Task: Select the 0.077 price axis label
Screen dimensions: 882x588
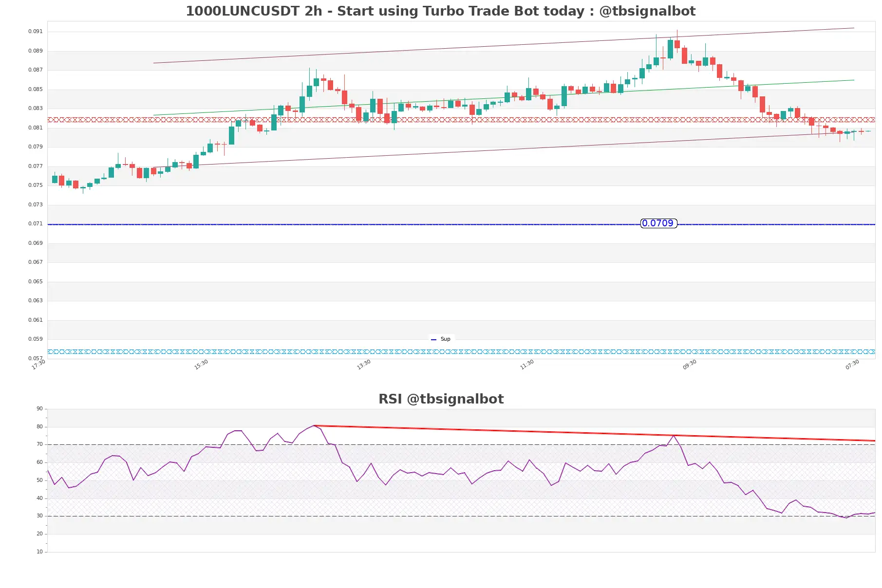Action: click(x=35, y=166)
